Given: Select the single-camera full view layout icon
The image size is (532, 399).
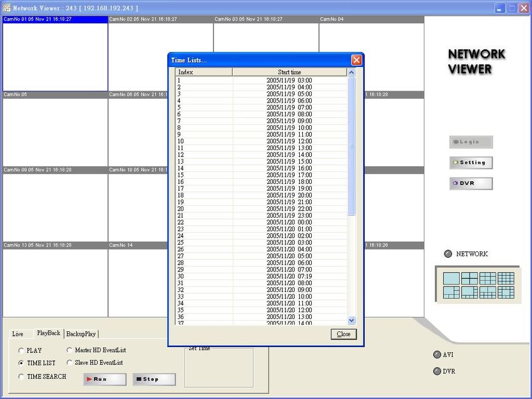Looking at the screenshot, I should 451,278.
